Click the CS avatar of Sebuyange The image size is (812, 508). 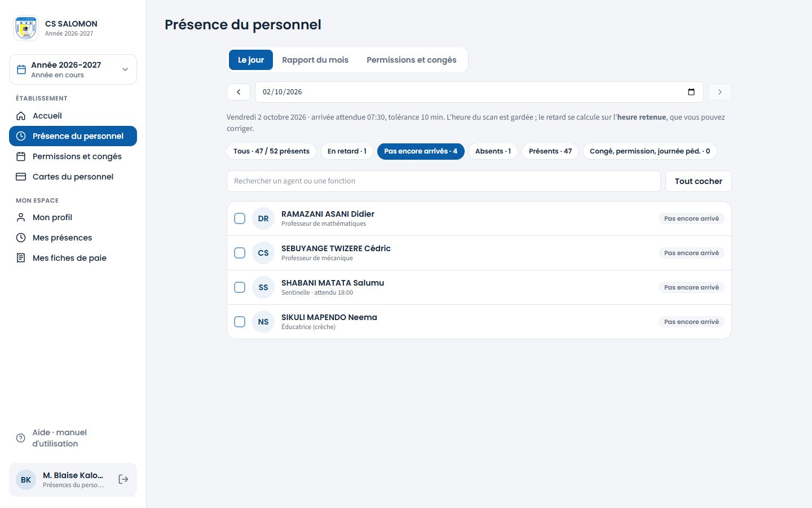point(263,253)
